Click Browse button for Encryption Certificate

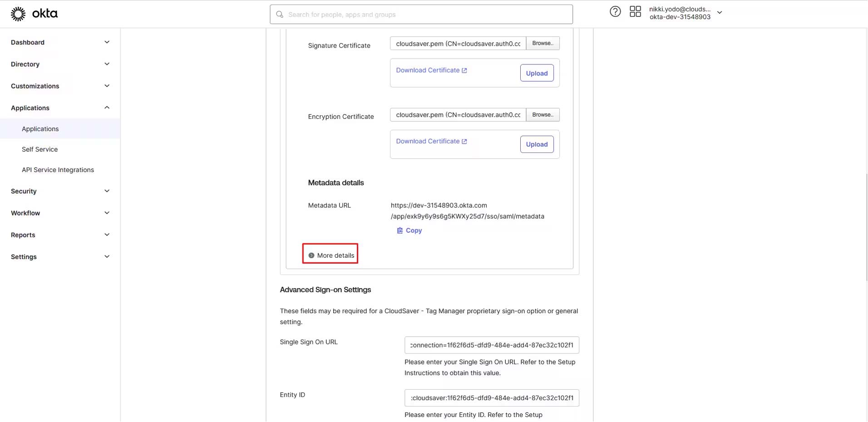pyautogui.click(x=542, y=115)
